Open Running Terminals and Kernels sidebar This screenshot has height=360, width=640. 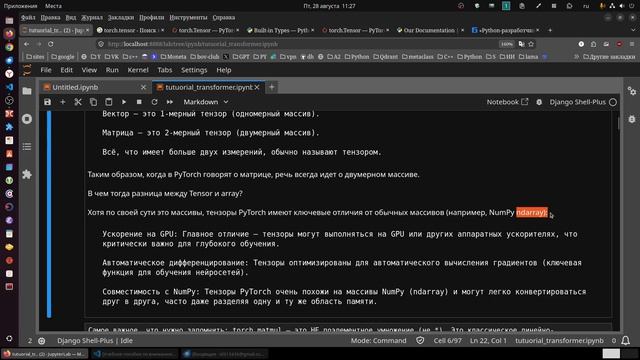(27, 119)
